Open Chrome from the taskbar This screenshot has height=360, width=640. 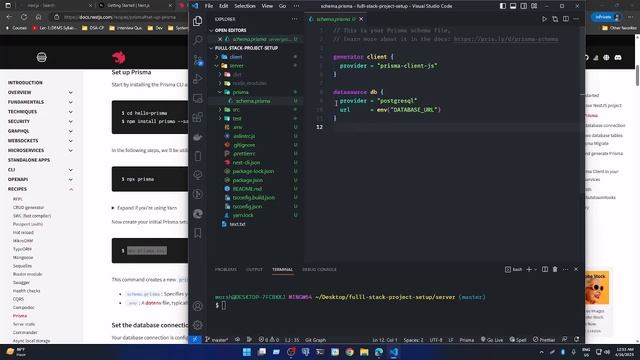pos(349,352)
